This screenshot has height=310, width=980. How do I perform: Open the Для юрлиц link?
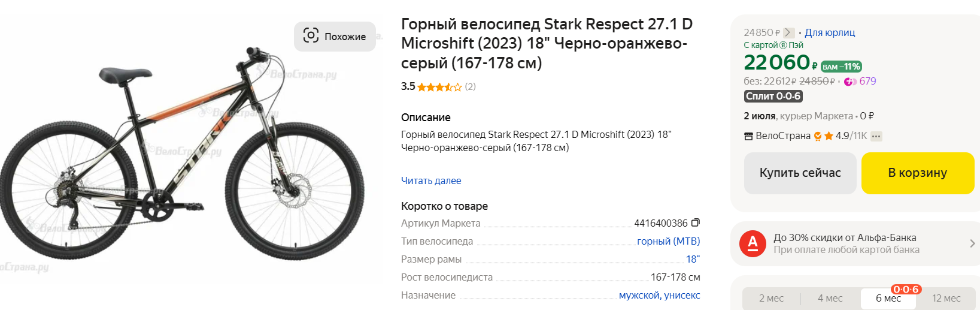click(x=830, y=33)
